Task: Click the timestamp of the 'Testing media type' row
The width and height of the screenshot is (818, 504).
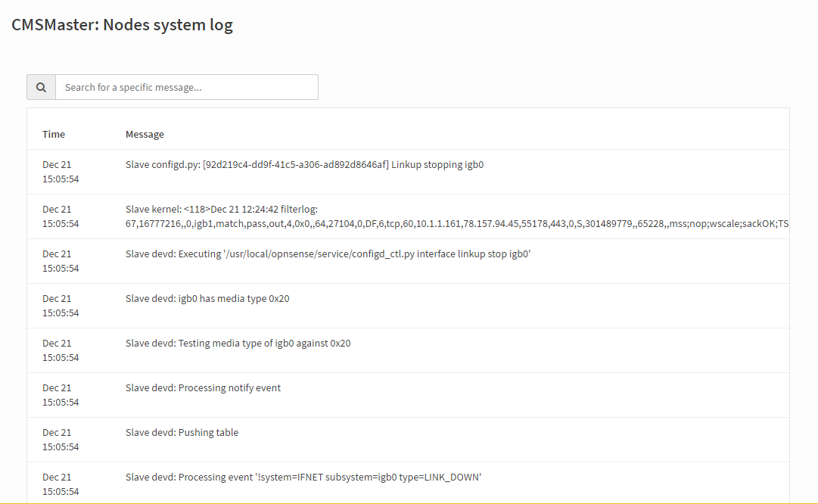Action: point(61,350)
